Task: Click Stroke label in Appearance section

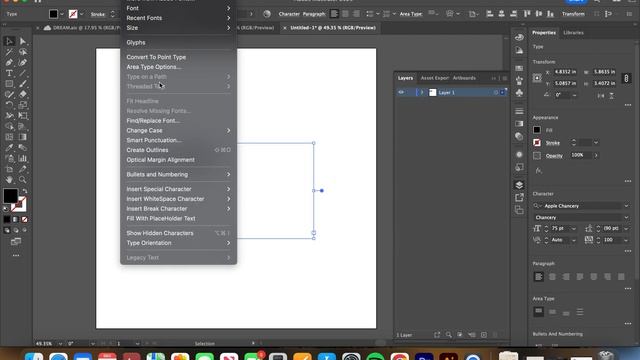Action: (553, 143)
